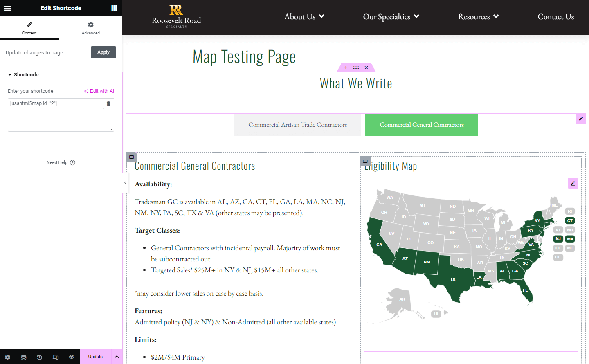This screenshot has height=364, width=589.
Task: Open Edit with AI
Action: pos(99,91)
